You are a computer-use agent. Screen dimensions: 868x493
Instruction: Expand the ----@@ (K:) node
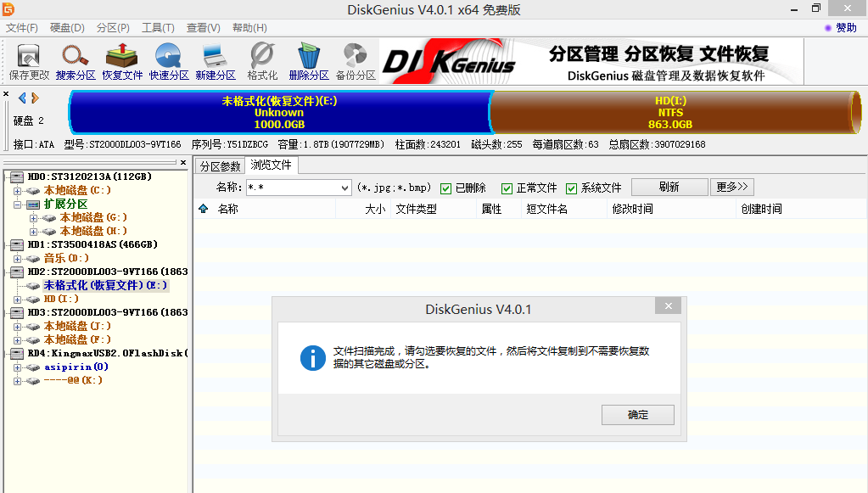tap(17, 381)
